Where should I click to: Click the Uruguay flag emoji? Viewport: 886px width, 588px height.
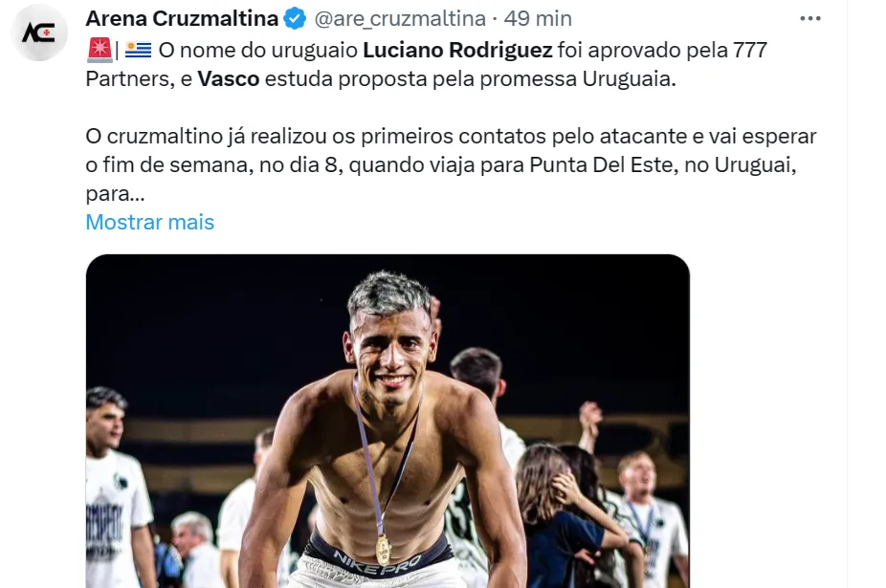(x=139, y=50)
